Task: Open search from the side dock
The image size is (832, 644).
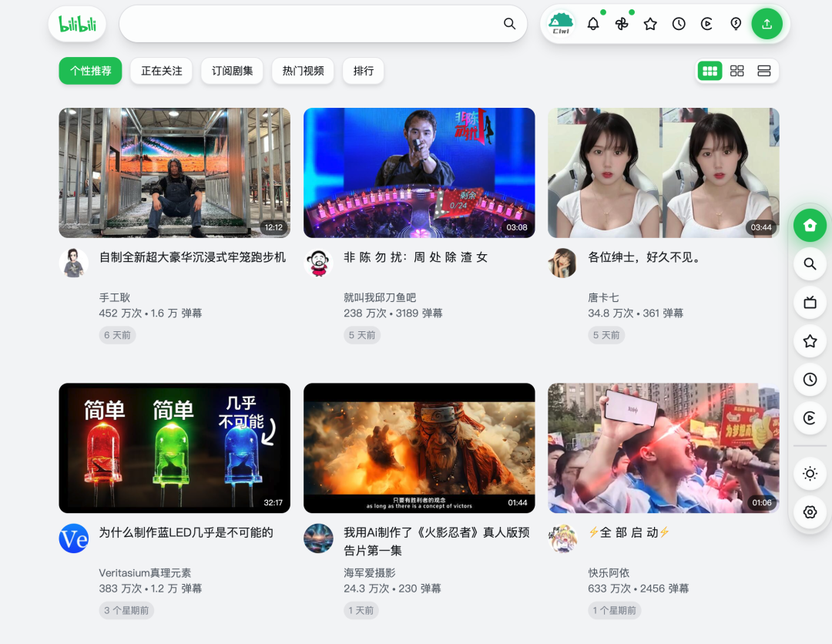Action: click(810, 263)
